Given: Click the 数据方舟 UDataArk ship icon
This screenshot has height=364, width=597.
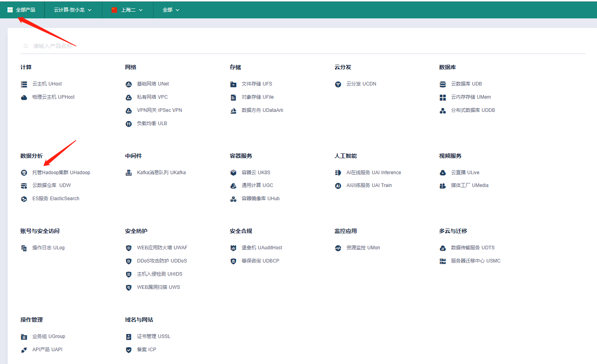Looking at the screenshot, I should tap(233, 111).
